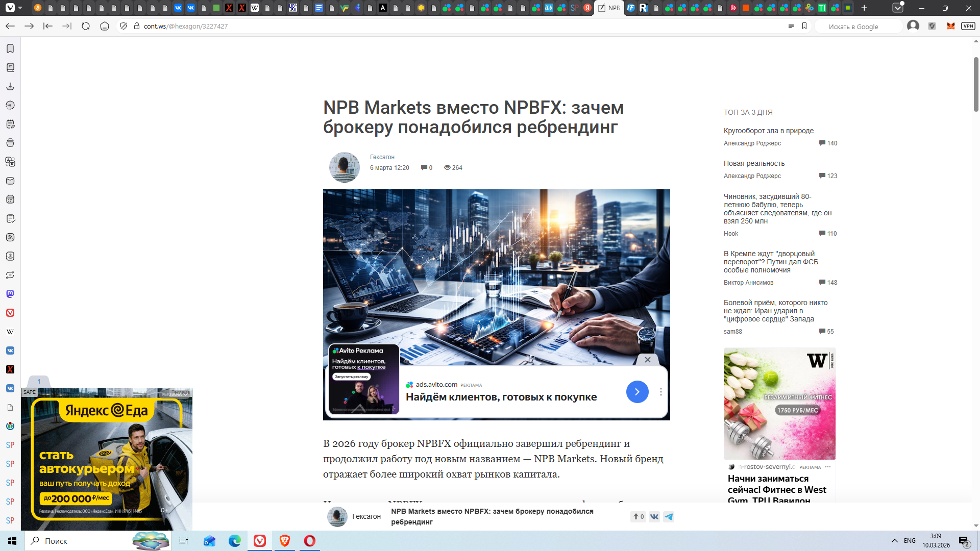Open Avito ad options three-dot menu
980x551 pixels.
click(x=660, y=392)
